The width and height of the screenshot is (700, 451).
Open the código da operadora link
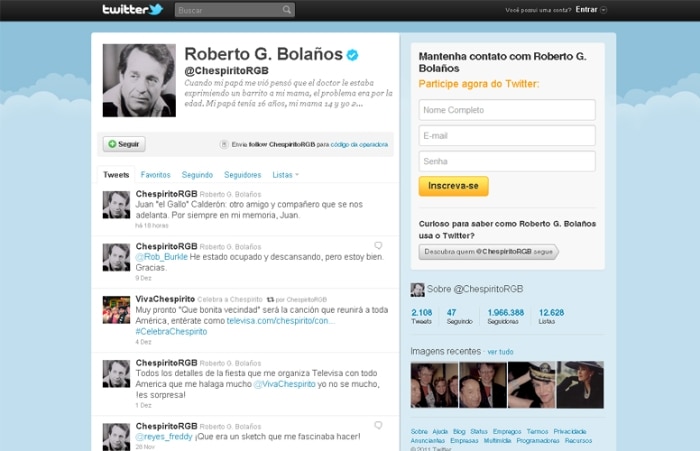359,145
